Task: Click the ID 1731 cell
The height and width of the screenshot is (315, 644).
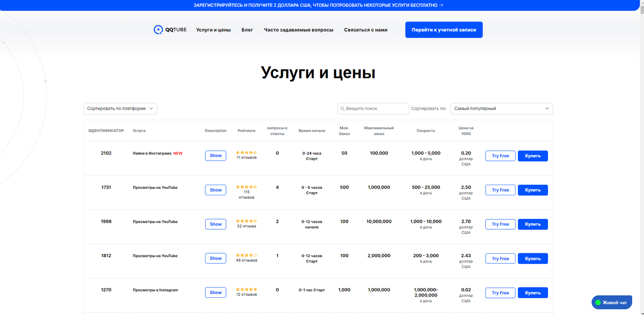Action: click(106, 187)
